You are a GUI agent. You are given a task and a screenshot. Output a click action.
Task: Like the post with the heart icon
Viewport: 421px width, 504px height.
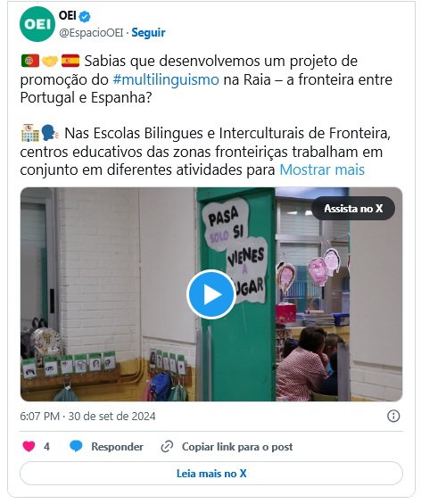[x=29, y=447]
